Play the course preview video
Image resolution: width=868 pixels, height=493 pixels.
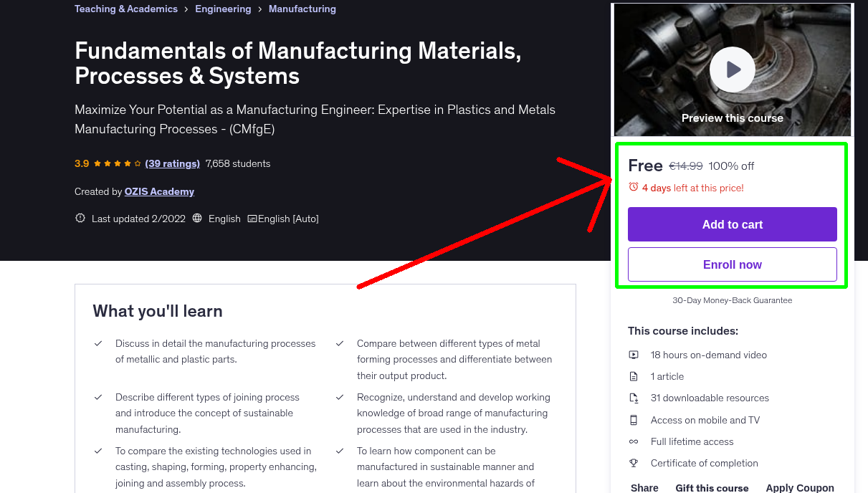pyautogui.click(x=732, y=69)
